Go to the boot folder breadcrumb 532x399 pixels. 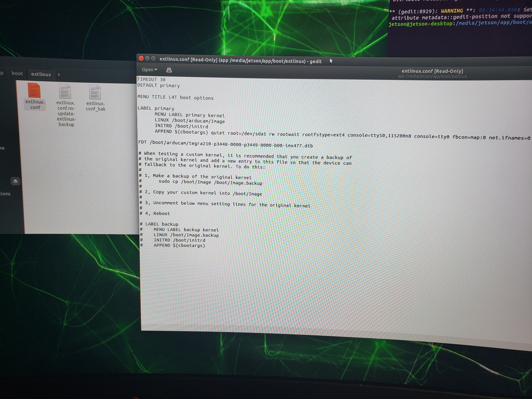(x=17, y=73)
